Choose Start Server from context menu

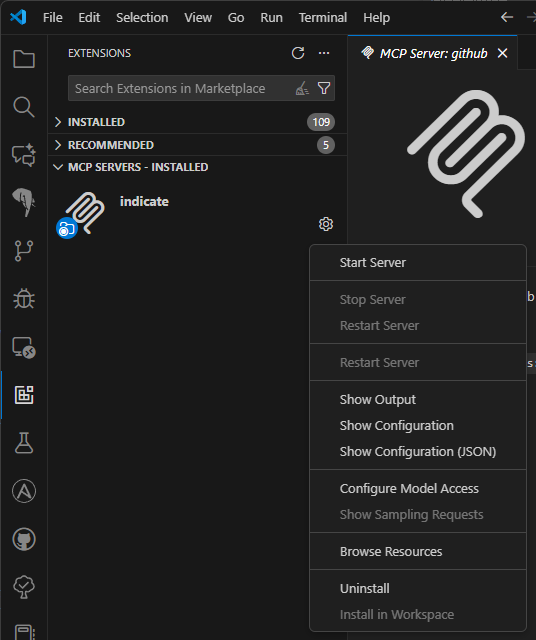click(x=418, y=262)
